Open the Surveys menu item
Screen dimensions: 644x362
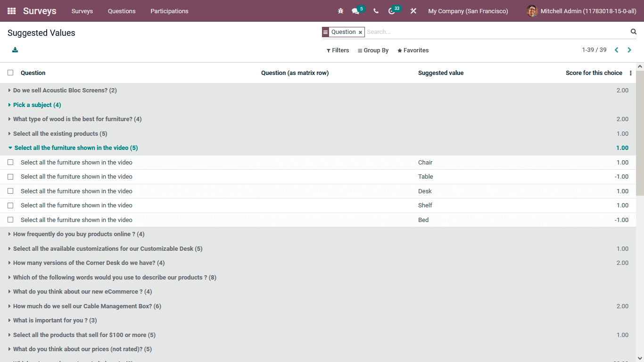pyautogui.click(x=82, y=11)
